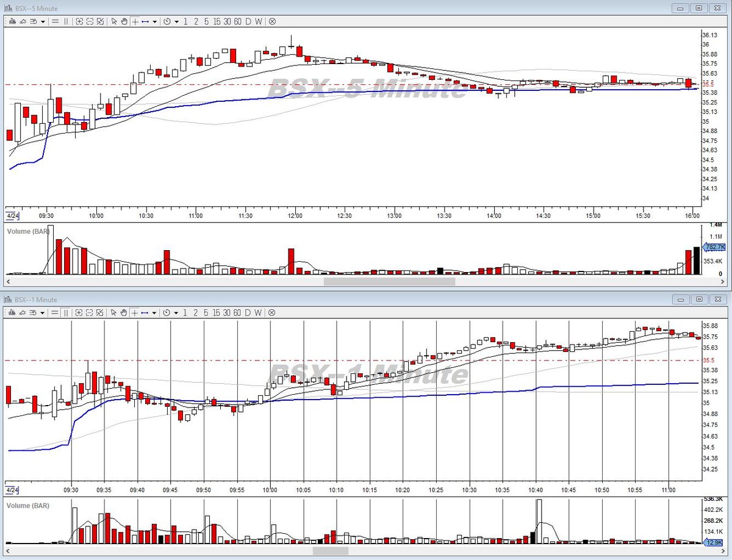This screenshot has width=732, height=560.
Task: Set 5 Minute chart to 60 minute interval
Action: (x=238, y=21)
